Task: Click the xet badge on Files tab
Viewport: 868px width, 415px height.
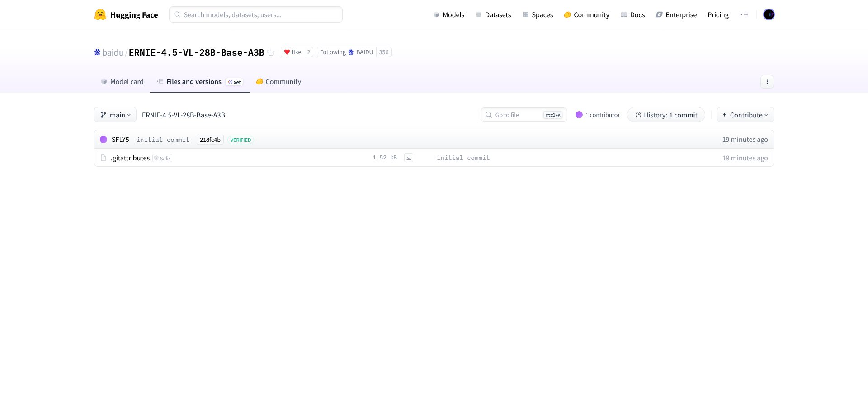Action: pos(234,82)
